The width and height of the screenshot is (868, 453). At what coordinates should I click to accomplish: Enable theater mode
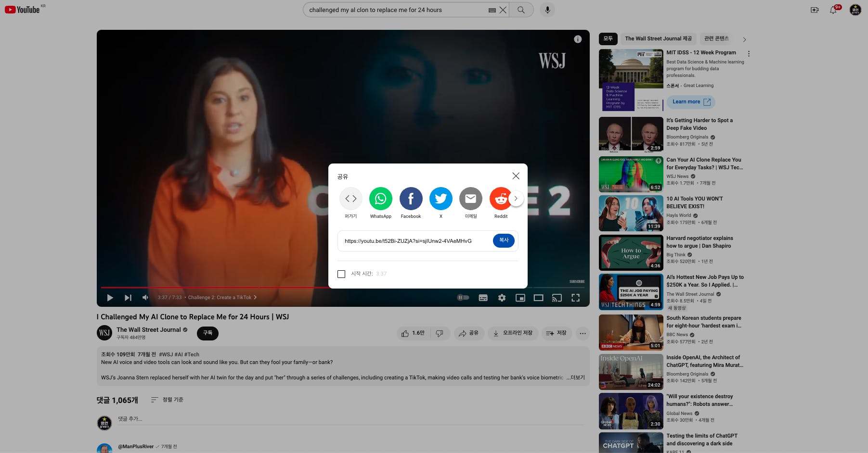[539, 298]
